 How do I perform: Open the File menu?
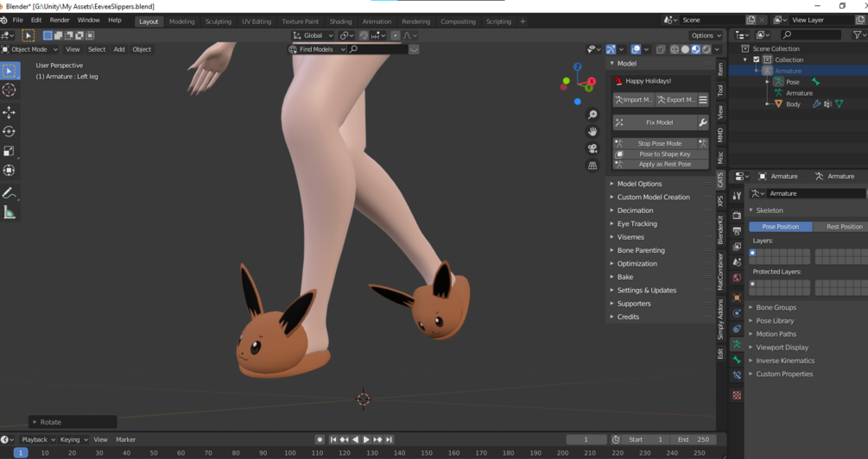click(18, 20)
